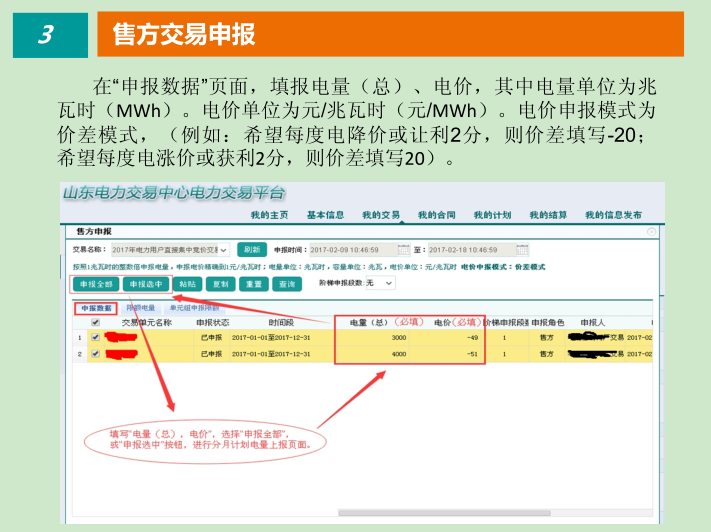Uncheck the checkbox in row 2
Viewport: 711px width, 532px height.
96,354
